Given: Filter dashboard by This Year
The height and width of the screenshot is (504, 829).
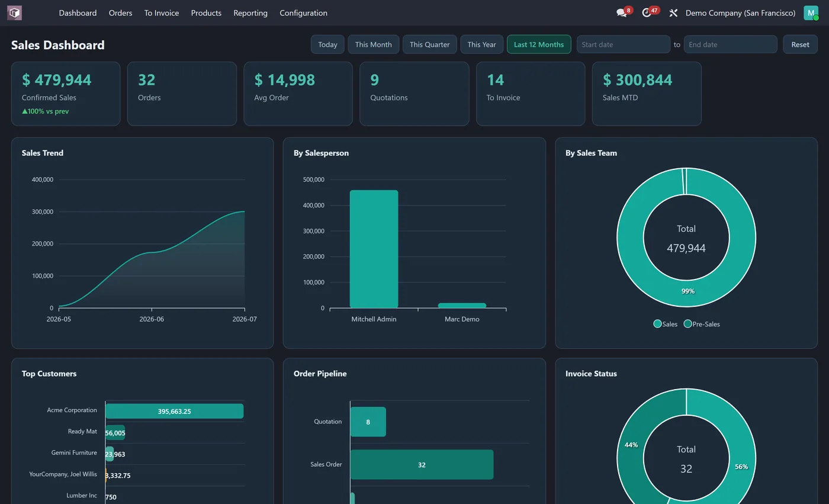Looking at the screenshot, I should [x=481, y=44].
